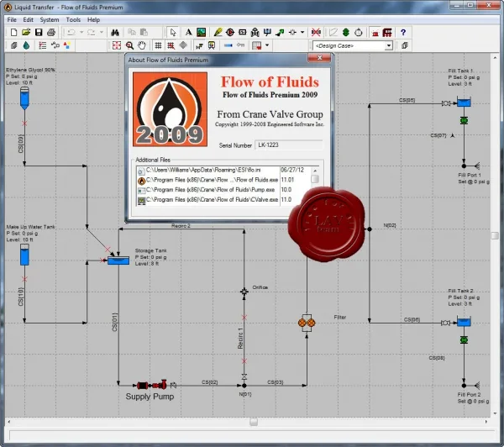Open the Tools menu
This screenshot has height=447, width=504.
73,19
